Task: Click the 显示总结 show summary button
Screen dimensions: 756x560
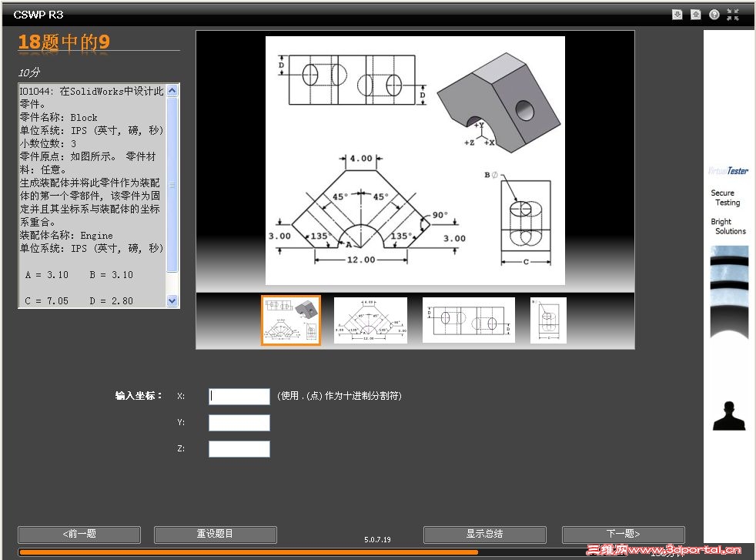Action: pos(484,535)
